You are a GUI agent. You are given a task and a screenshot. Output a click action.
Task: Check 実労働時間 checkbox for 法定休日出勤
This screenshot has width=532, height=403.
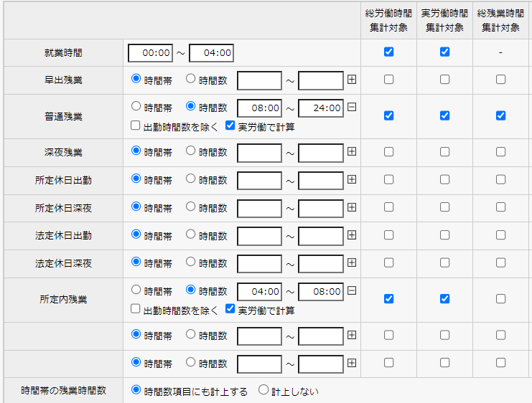tap(444, 235)
